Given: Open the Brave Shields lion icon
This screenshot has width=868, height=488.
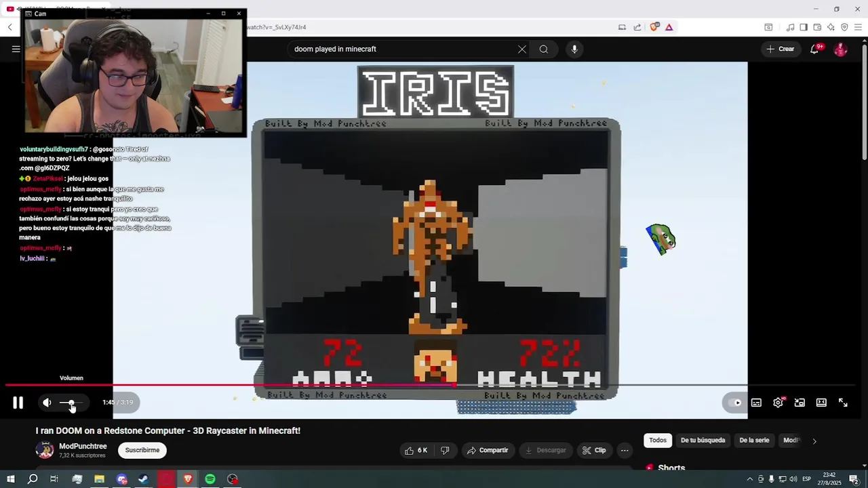Looking at the screenshot, I should click(x=654, y=27).
